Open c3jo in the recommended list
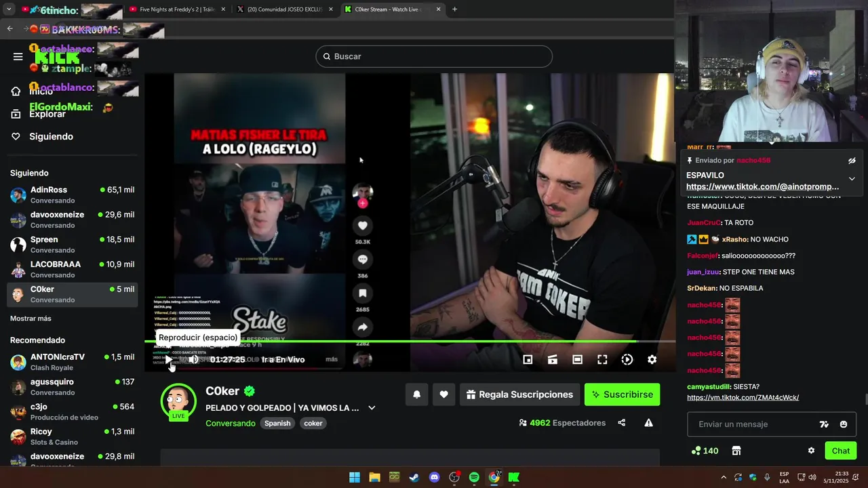This screenshot has width=868, height=488. click(72, 411)
